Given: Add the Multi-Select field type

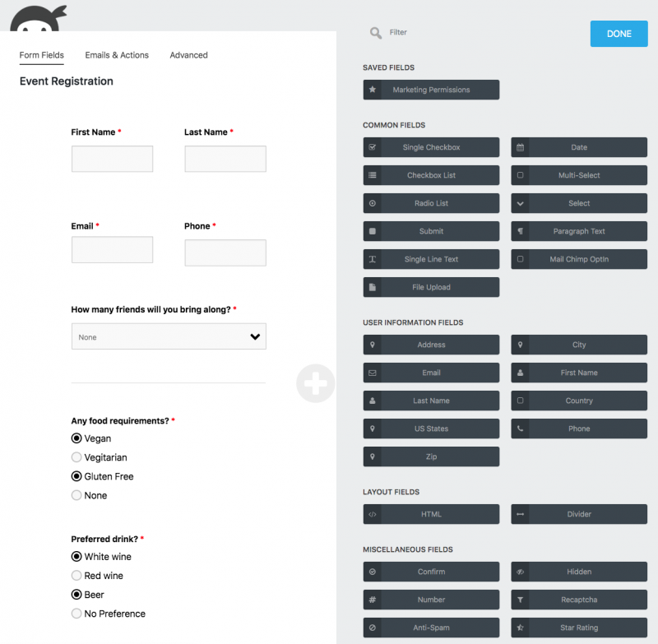Looking at the screenshot, I should (579, 175).
